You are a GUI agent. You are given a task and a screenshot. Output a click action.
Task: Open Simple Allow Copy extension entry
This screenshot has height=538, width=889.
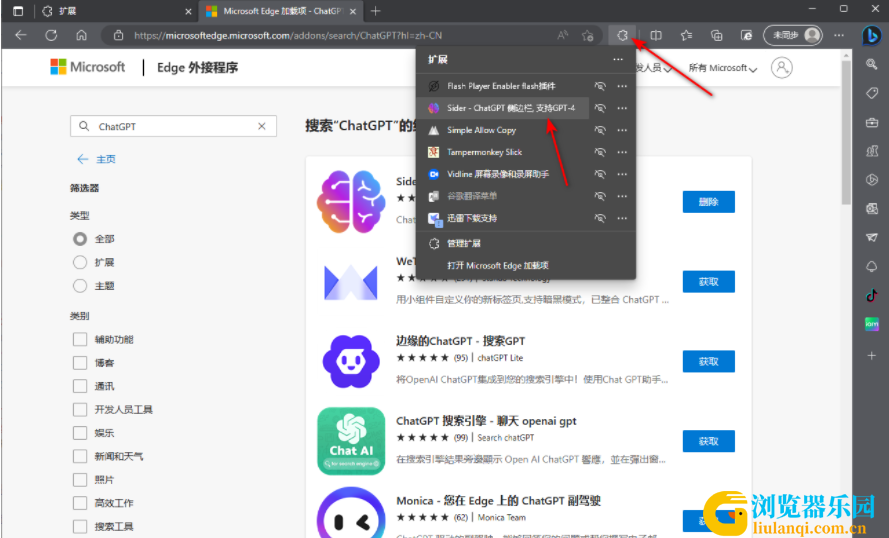(503, 130)
